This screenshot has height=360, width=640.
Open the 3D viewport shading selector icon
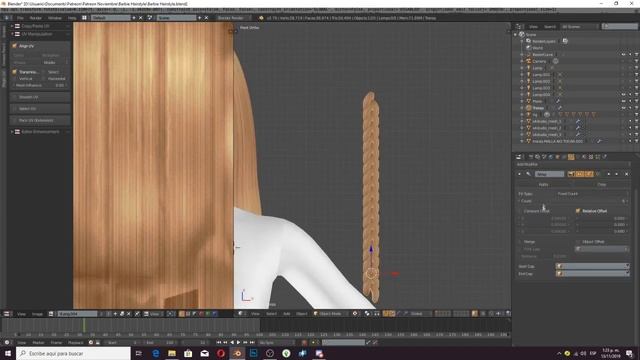coord(355,313)
